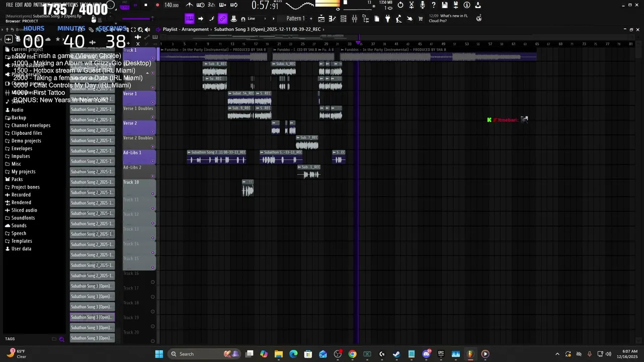644x362 pixels.
Task: Click the Export/render download icon
Action: [477, 5]
